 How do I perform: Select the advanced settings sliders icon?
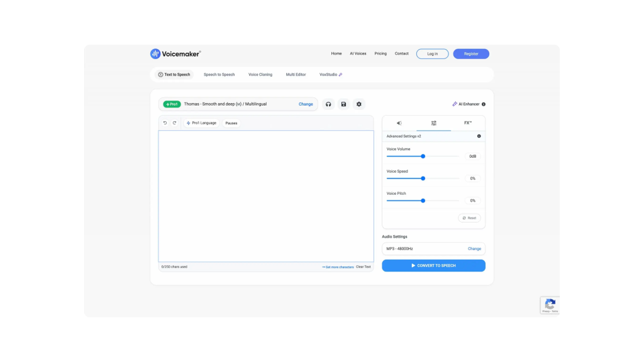click(433, 123)
